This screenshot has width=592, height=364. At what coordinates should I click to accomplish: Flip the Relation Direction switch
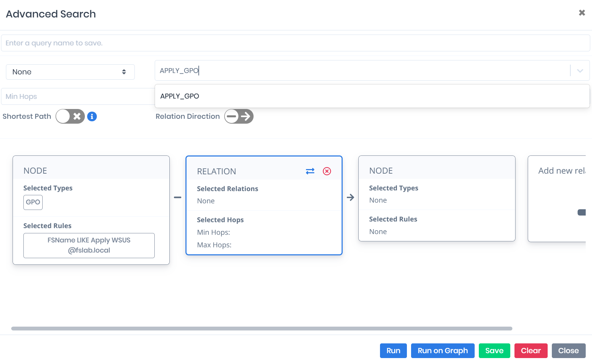pyautogui.click(x=239, y=116)
